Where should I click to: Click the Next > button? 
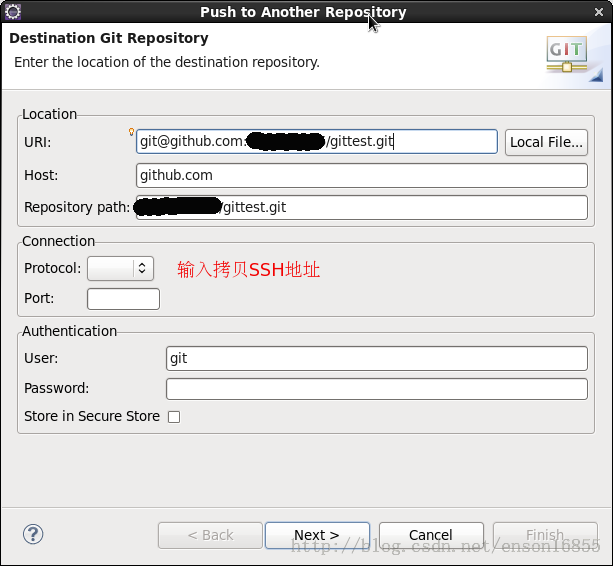pyautogui.click(x=317, y=535)
